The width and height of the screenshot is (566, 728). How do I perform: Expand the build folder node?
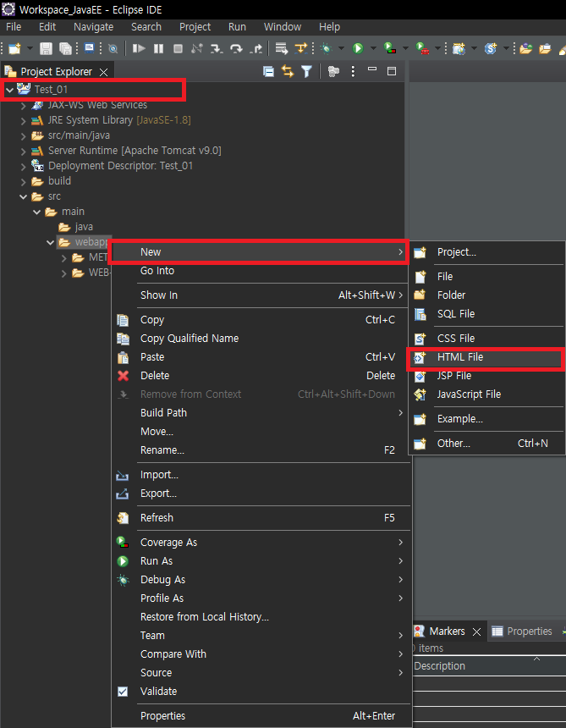(x=23, y=181)
